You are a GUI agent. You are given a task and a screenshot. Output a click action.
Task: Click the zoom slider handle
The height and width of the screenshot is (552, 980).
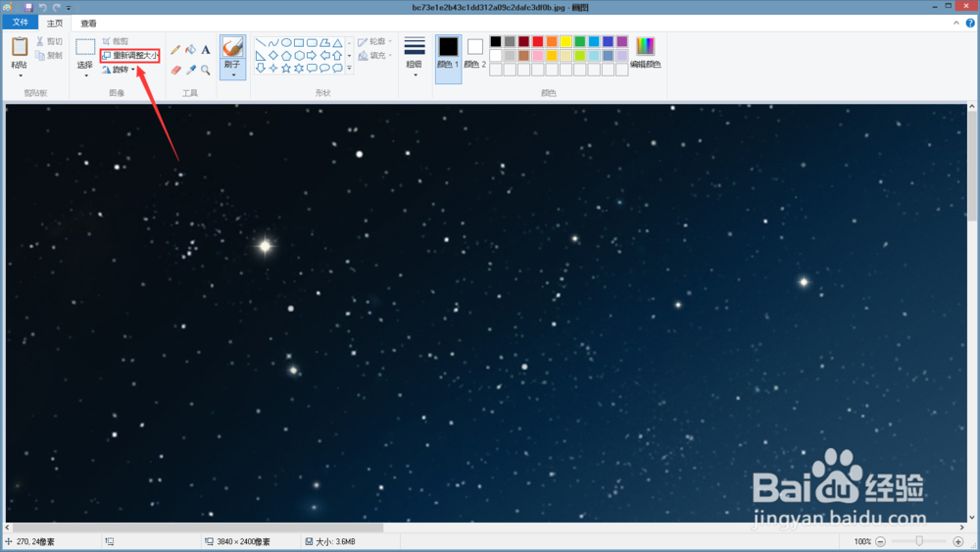coord(919,541)
